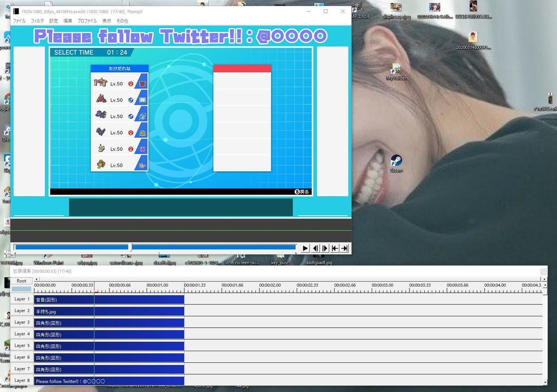Viewport: 557px width, 392px height.
Task: Toggle Layer 2 visibility
Action: [x=22, y=311]
